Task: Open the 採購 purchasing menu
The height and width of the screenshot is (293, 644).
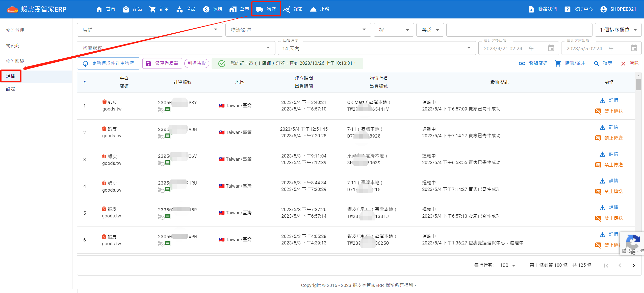Action: pos(213,9)
